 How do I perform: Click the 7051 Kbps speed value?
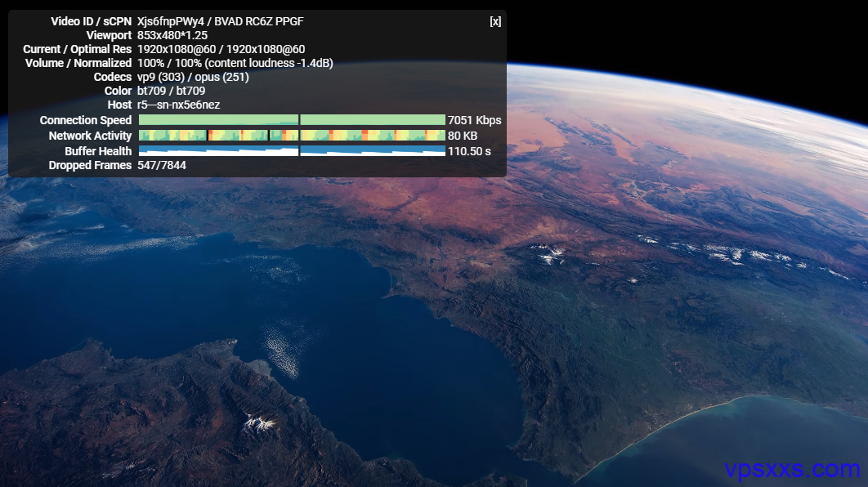coord(474,120)
